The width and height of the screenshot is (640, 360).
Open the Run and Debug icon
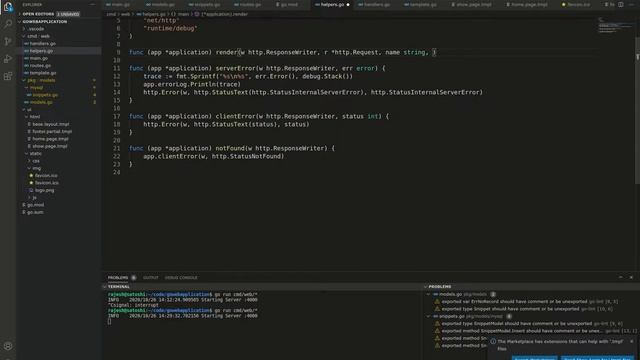(8, 59)
